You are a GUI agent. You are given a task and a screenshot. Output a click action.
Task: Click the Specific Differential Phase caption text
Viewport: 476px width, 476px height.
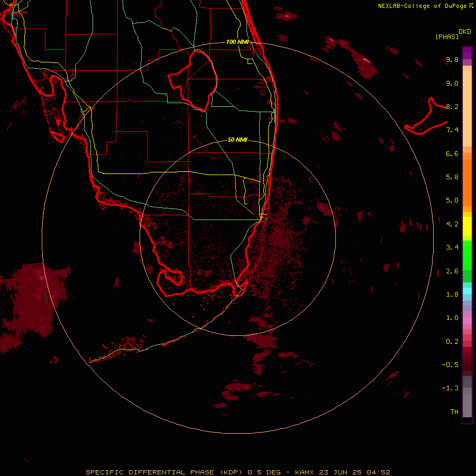tap(238, 472)
